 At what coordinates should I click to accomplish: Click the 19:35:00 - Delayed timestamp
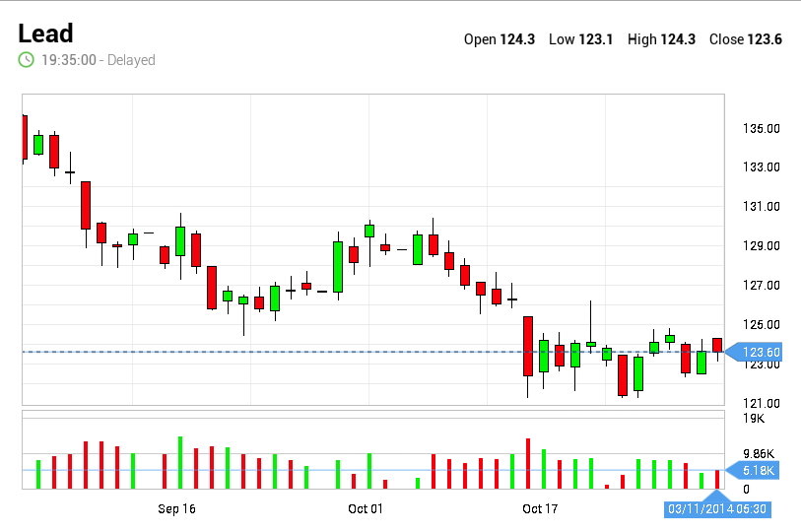tap(99, 60)
